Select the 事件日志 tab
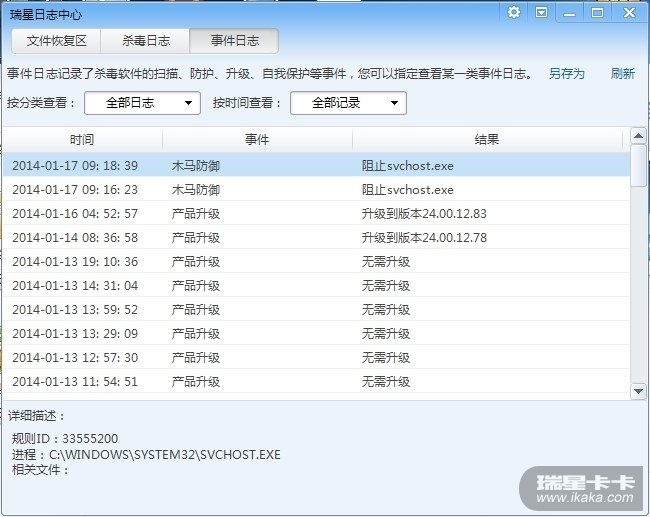650x517 pixels. tap(234, 41)
